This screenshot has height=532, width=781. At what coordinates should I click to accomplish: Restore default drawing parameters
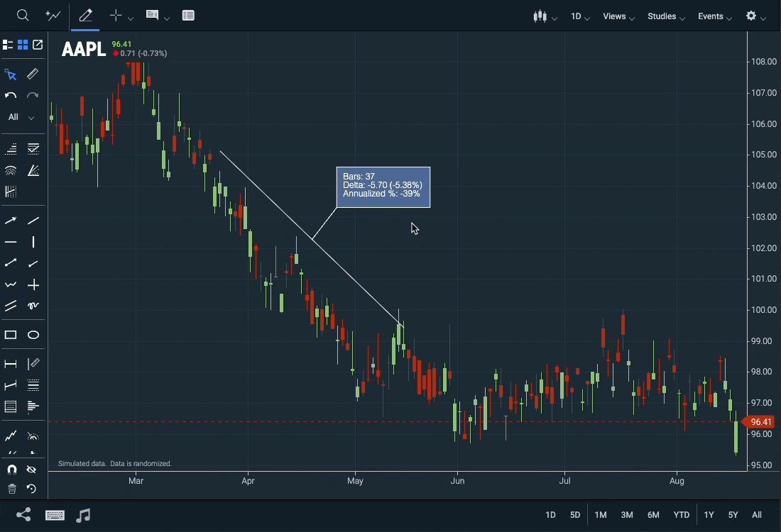point(31,489)
